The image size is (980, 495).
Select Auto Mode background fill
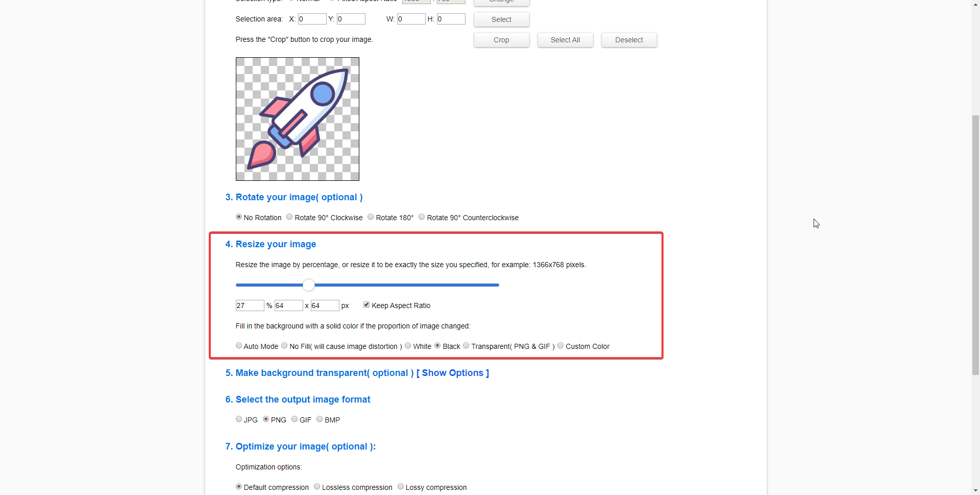(239, 346)
